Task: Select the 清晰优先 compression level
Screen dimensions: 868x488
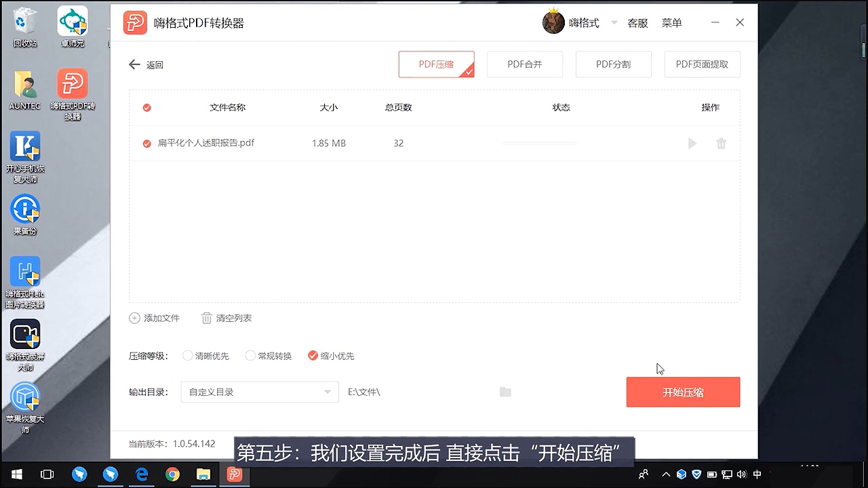Action: [187, 355]
